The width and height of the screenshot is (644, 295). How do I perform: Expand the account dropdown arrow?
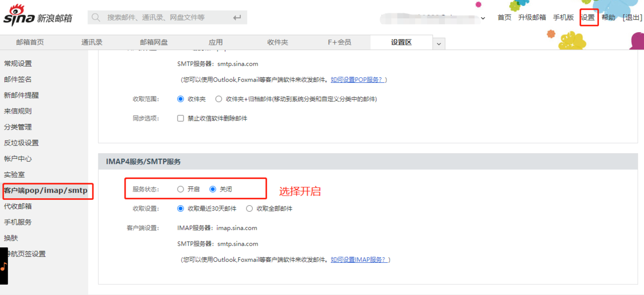pyautogui.click(x=483, y=18)
